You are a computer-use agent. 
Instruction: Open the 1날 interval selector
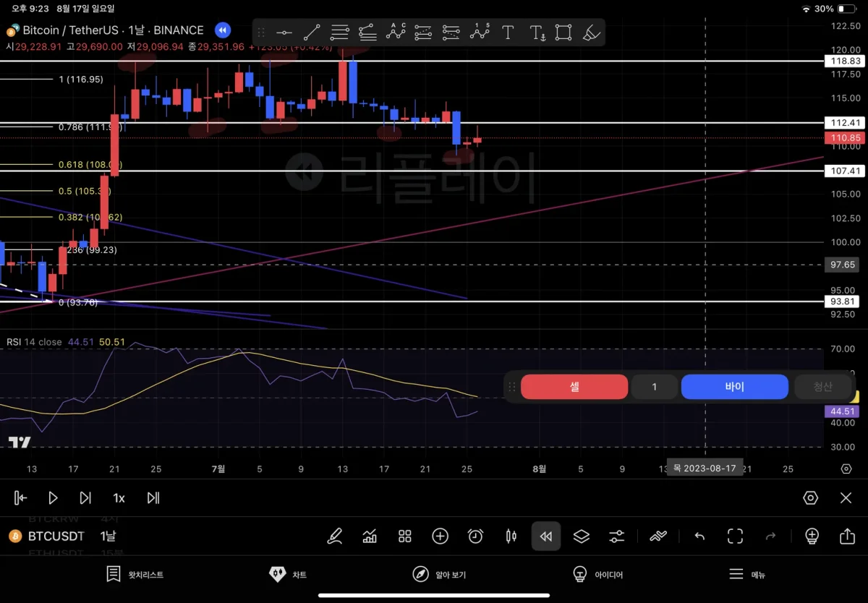107,536
